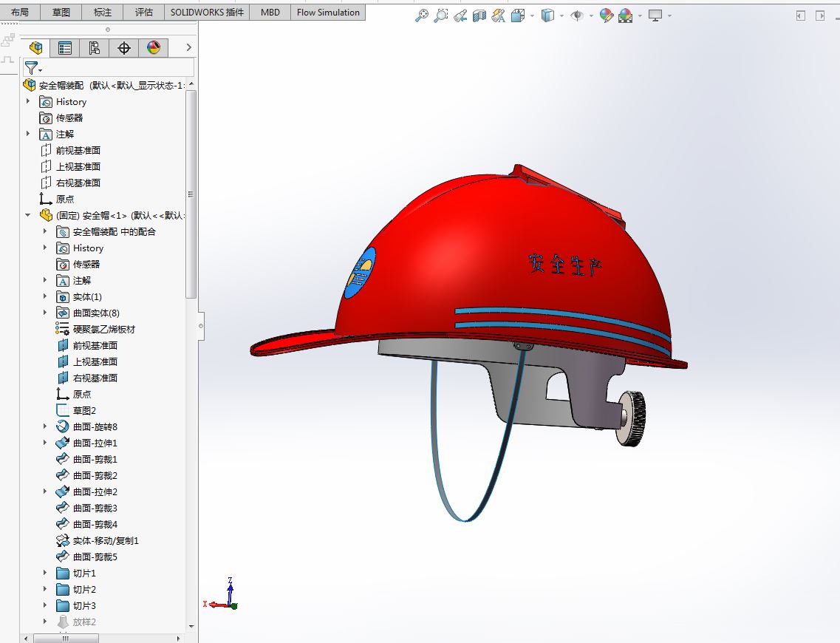Open the ConfigurationManager tab
Viewport: 840px width, 643px height.
click(x=95, y=48)
